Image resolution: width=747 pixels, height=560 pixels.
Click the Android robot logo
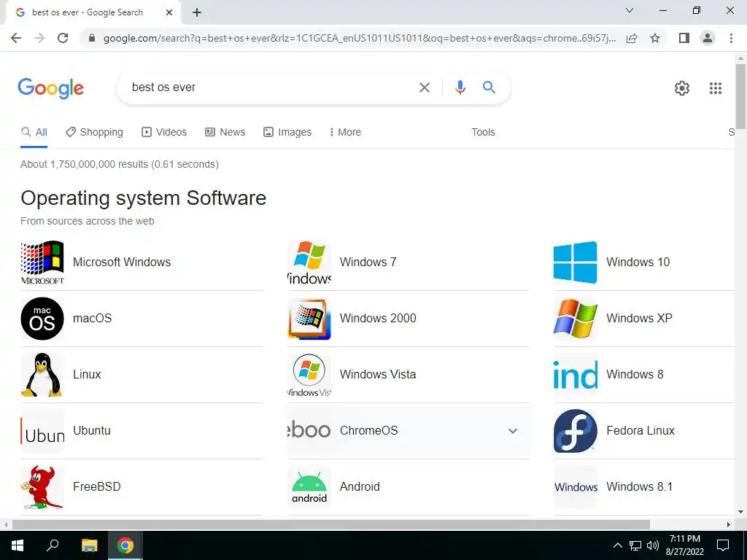tap(309, 487)
